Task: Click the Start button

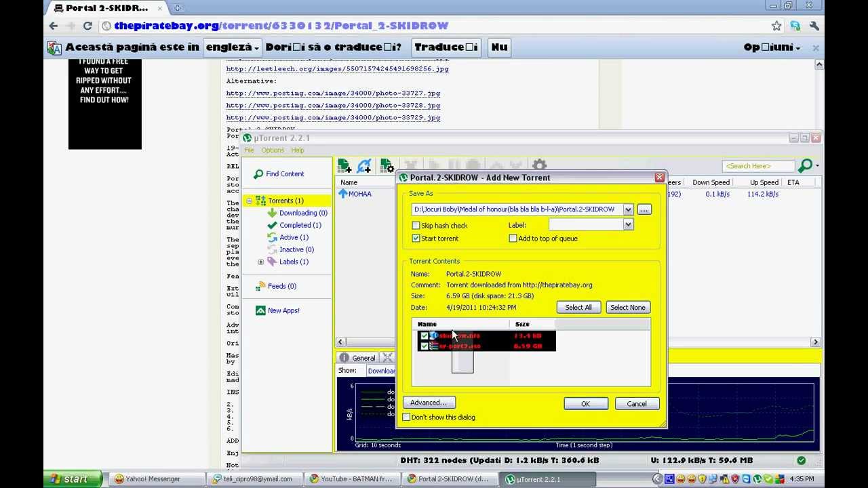Action: (x=73, y=479)
